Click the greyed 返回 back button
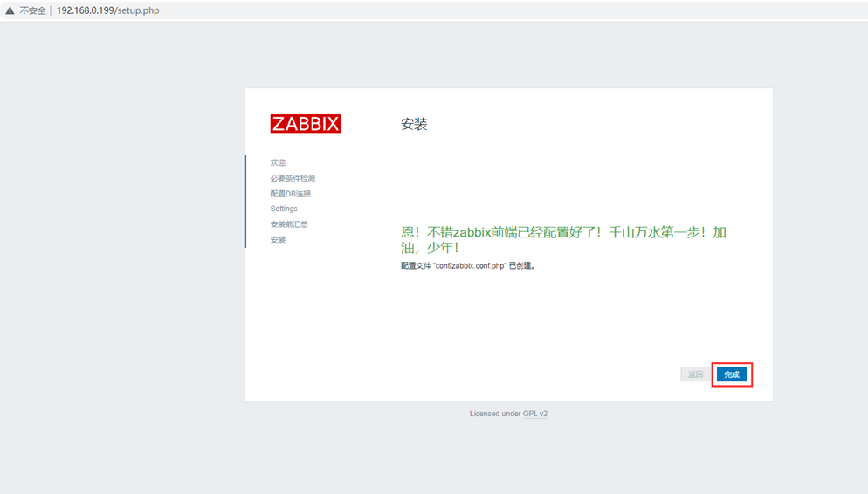 [x=695, y=374]
